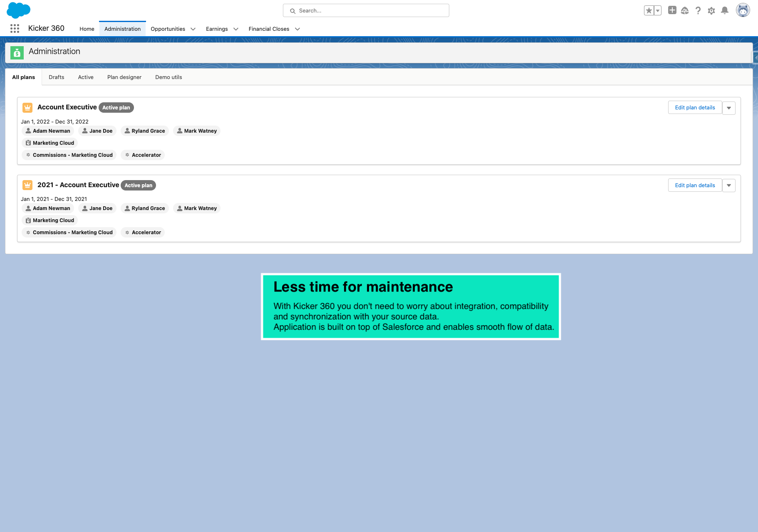Open the Favorites star icon
This screenshot has height=532, width=758.
649,11
